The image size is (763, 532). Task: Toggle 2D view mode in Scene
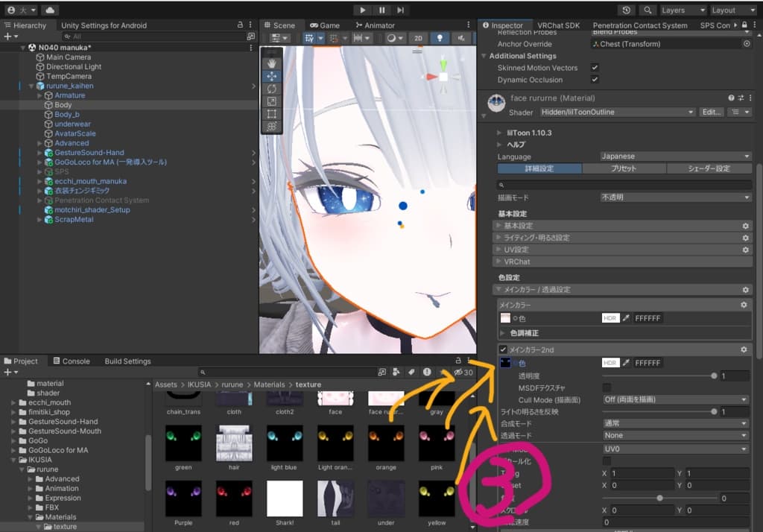coord(418,38)
